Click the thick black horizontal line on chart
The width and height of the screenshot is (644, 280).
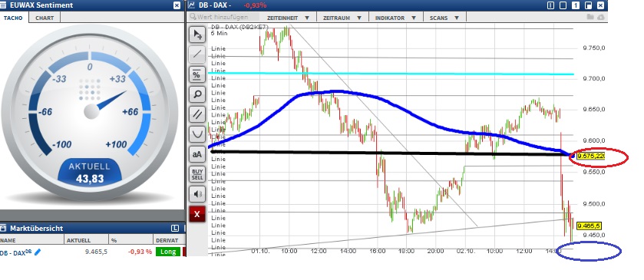click(390, 153)
